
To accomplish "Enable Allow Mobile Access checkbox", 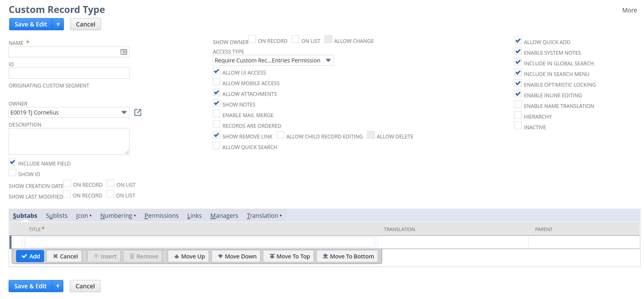I will tap(217, 82).
